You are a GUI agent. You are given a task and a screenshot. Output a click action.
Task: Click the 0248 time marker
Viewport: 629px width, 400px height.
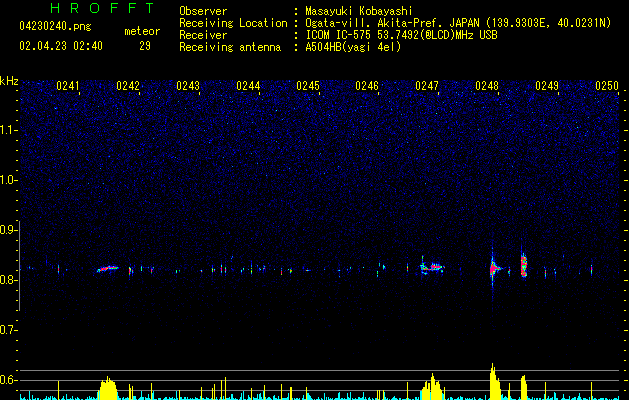point(487,86)
